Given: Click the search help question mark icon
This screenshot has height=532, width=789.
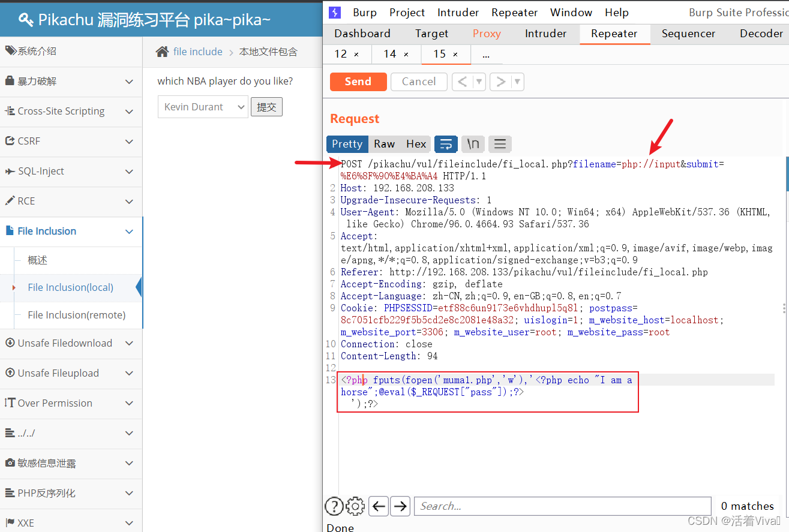Looking at the screenshot, I should (x=334, y=506).
